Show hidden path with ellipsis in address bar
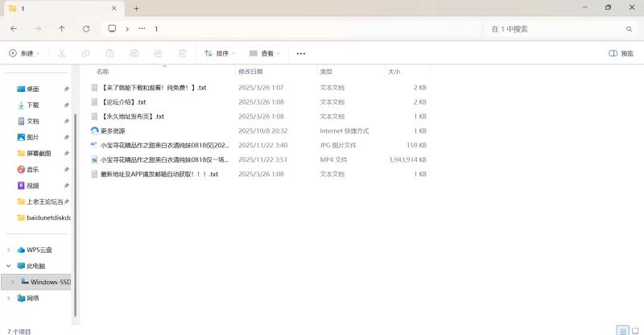The image size is (644, 335). [142, 29]
